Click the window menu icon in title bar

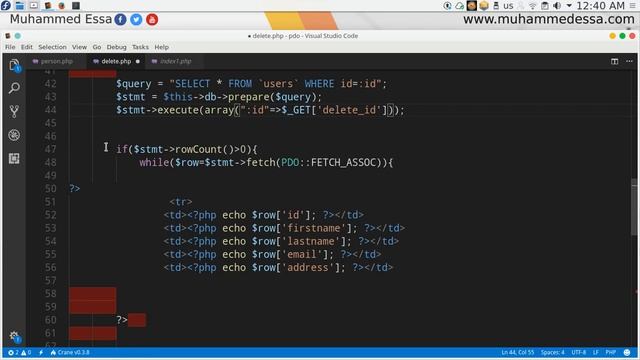point(7,36)
